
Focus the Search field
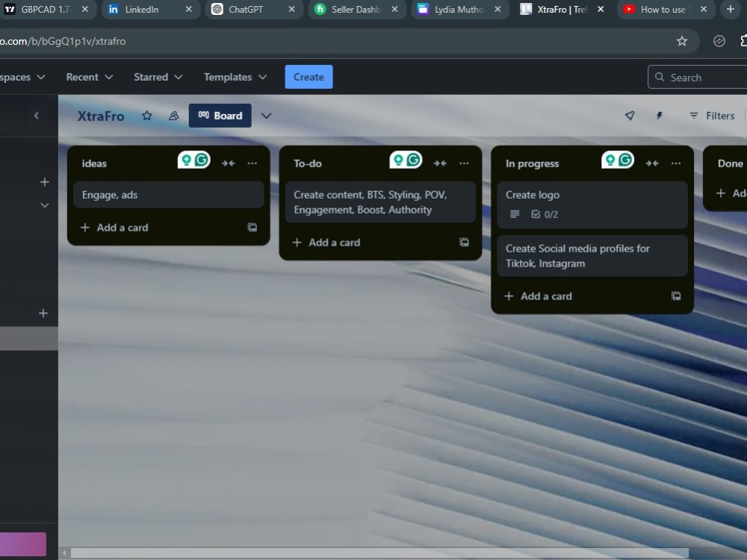(x=698, y=77)
